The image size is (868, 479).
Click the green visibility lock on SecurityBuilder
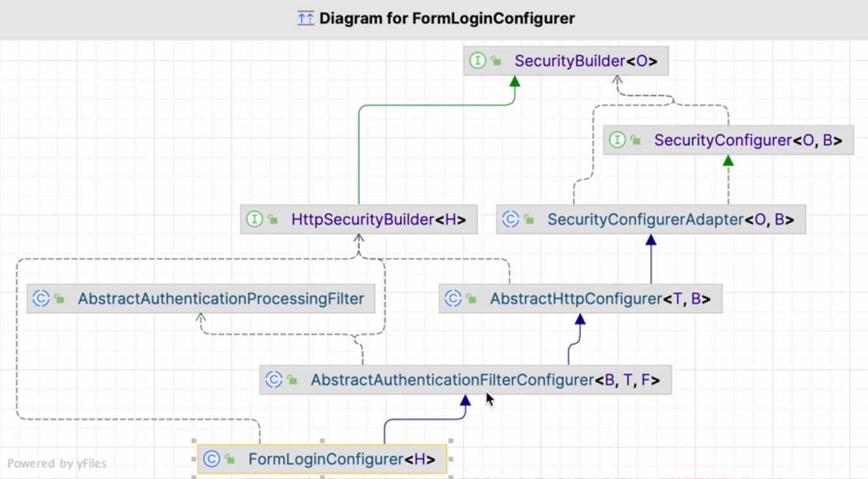[496, 61]
